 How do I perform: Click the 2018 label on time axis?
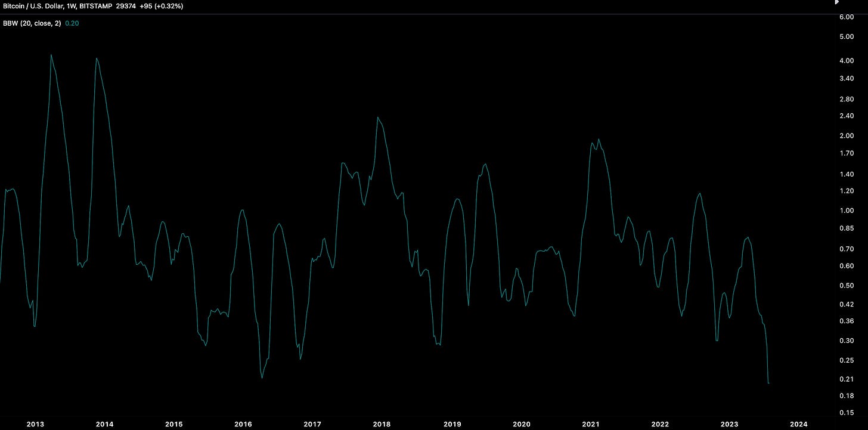[382, 424]
